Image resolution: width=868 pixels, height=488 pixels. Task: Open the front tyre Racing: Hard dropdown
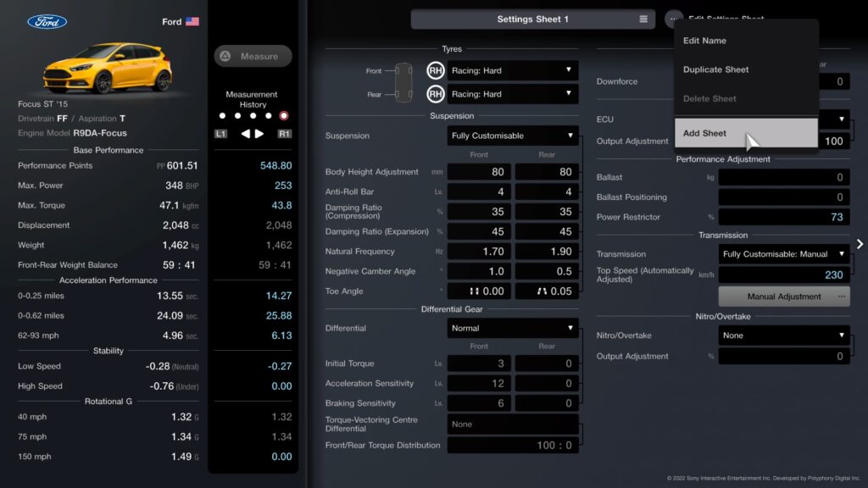pos(513,70)
